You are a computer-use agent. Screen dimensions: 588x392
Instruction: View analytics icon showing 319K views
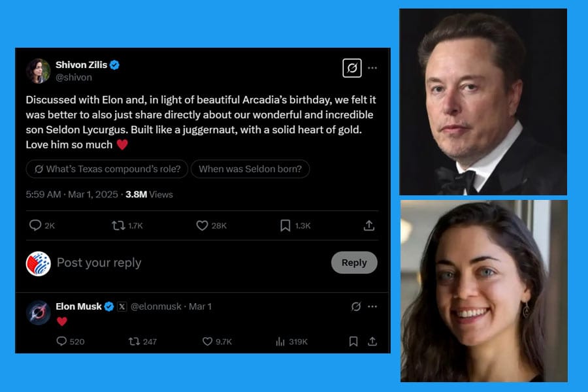point(281,341)
